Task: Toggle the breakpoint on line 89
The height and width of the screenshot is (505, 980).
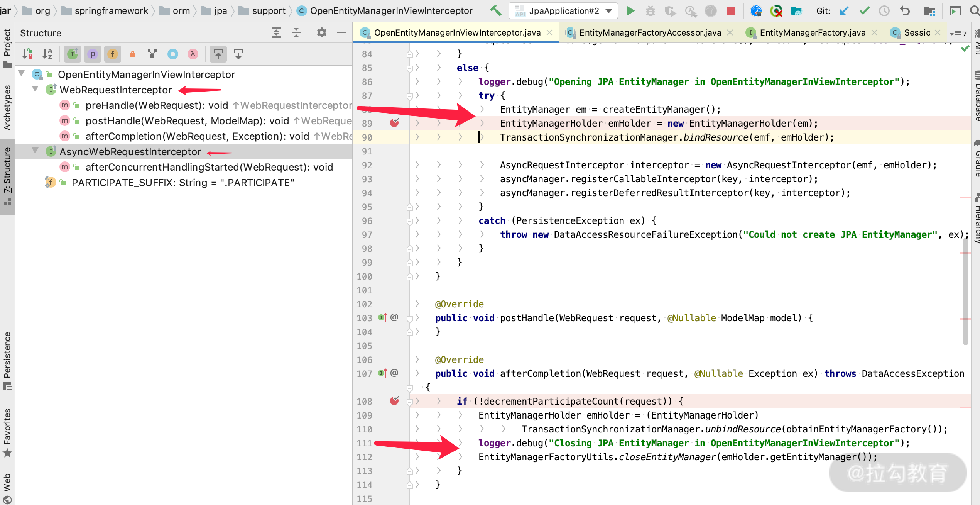Action: 394,123
